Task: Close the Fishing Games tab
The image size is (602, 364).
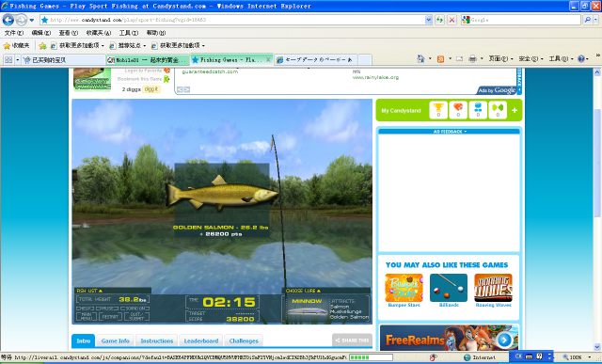Action: 268,59
